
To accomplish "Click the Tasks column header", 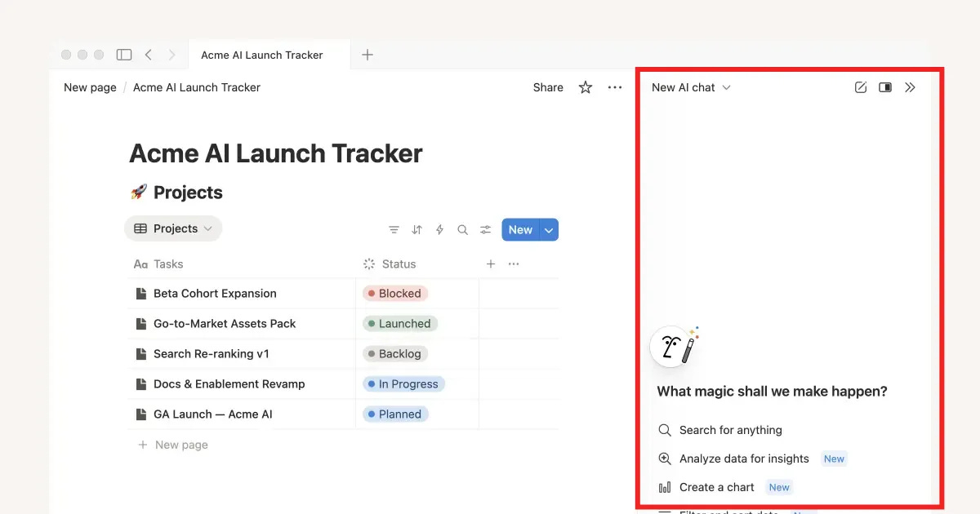I will click(x=158, y=264).
